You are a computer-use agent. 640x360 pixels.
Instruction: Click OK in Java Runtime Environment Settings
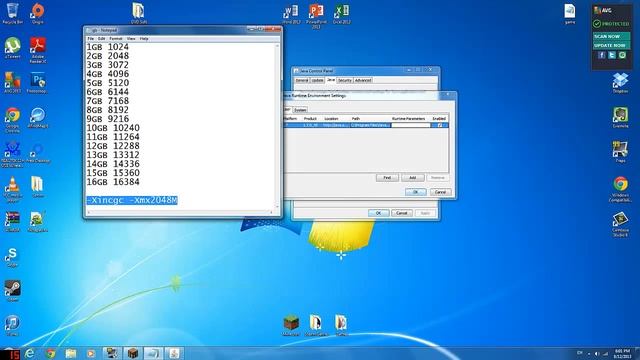tap(416, 192)
